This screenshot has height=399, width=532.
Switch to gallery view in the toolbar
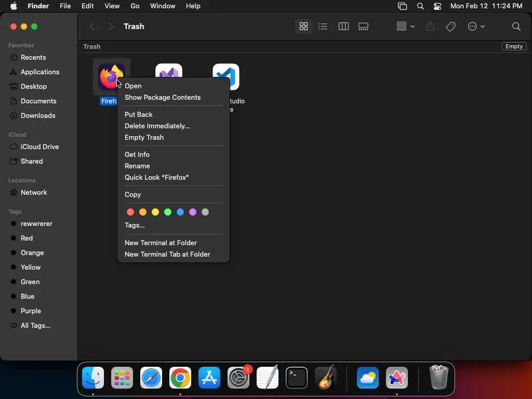(363, 26)
